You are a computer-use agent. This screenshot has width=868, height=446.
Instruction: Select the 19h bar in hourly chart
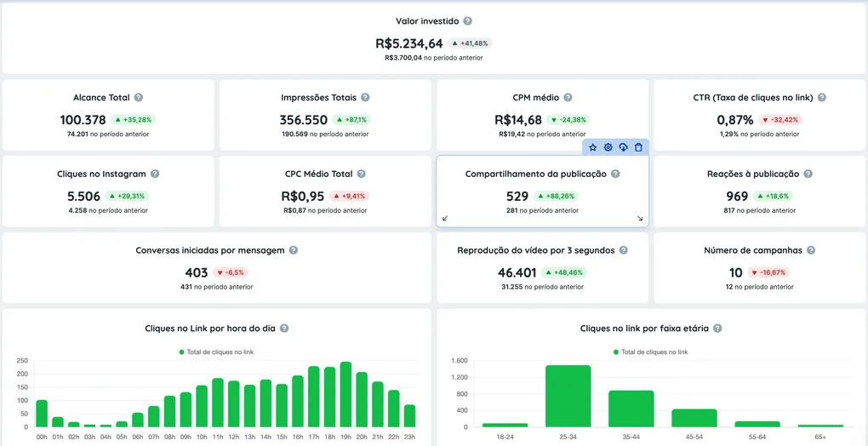pos(345,395)
